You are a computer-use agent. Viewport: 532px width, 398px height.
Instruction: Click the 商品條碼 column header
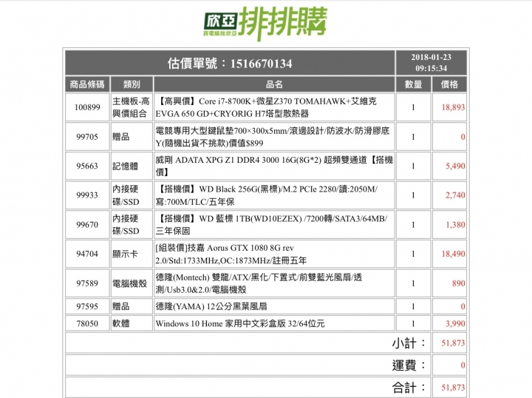[x=87, y=84]
